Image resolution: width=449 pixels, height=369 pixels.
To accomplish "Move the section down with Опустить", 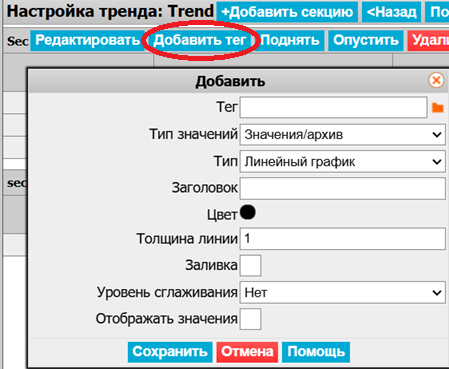I will [x=366, y=40].
